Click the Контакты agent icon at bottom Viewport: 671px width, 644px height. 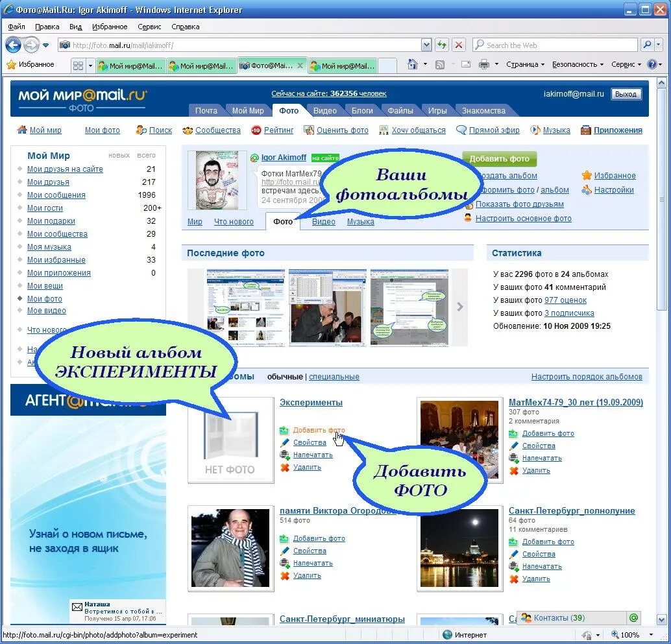coord(526,618)
